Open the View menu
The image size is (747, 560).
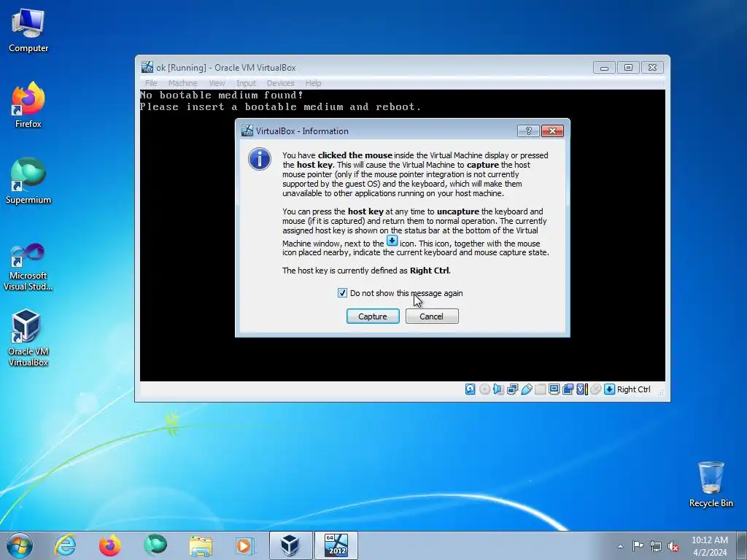pos(217,83)
